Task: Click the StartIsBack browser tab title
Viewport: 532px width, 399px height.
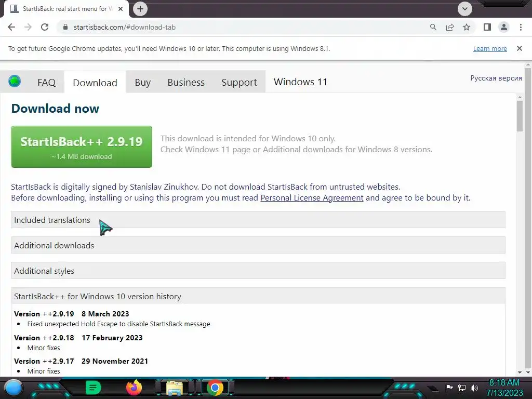Action: point(68,9)
